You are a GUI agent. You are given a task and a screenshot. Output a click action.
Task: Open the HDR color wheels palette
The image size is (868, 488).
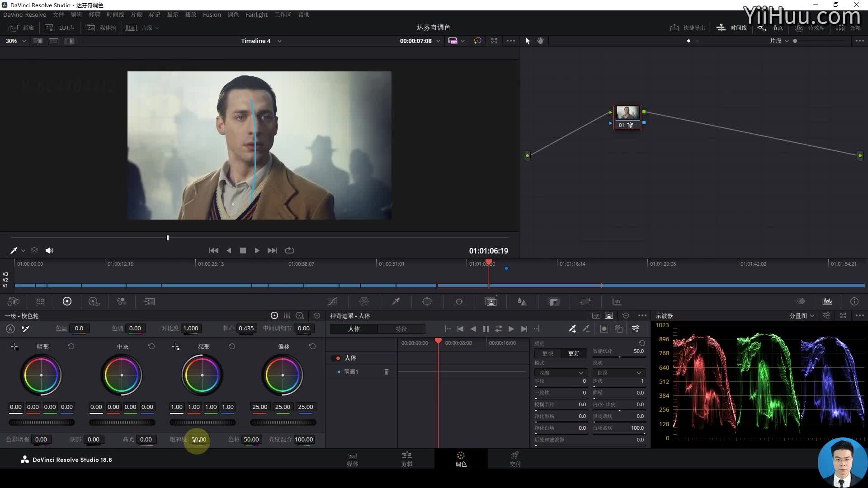point(94,301)
